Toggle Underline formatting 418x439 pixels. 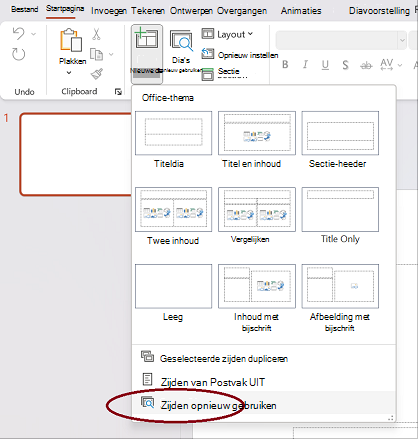pyautogui.click(x=325, y=65)
